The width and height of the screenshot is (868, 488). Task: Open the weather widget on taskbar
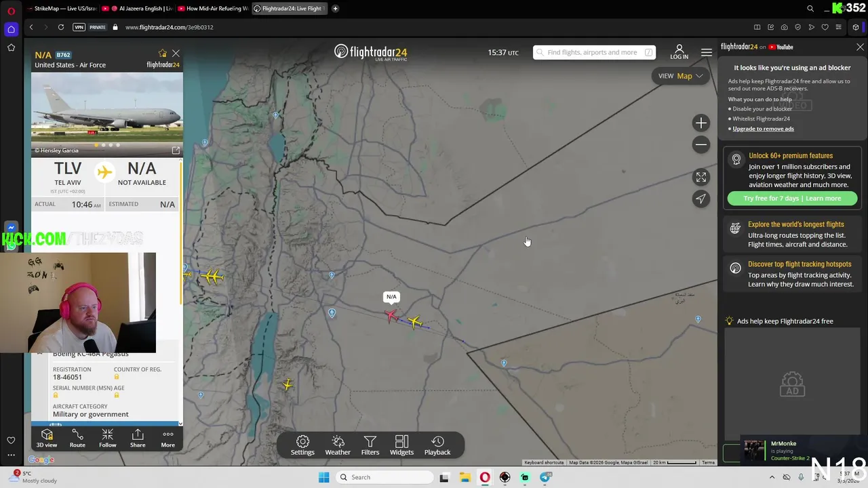click(33, 477)
